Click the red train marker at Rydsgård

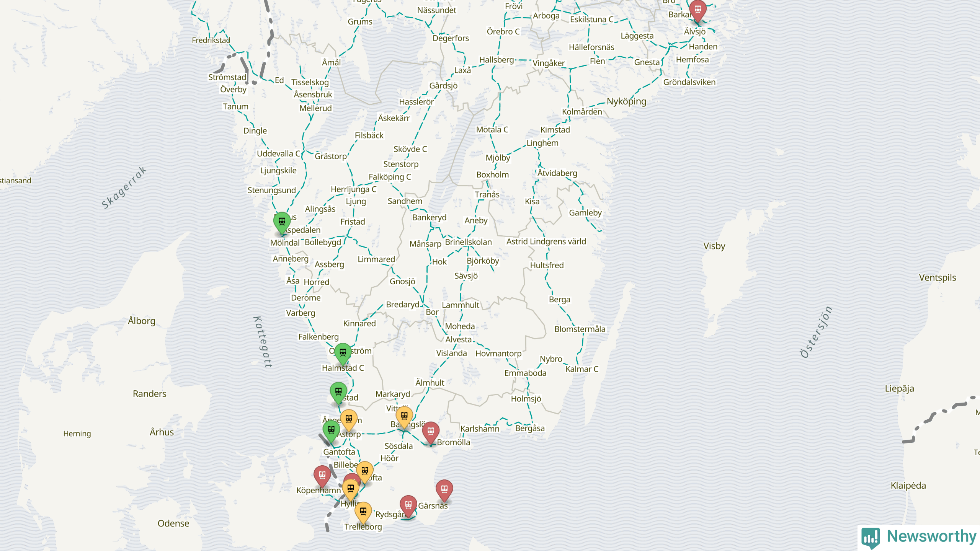pyautogui.click(x=408, y=505)
